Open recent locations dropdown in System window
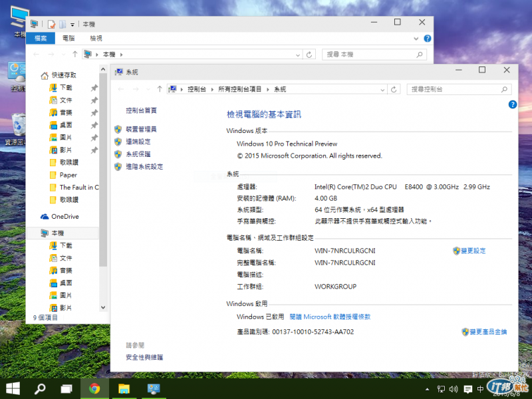 [x=148, y=89]
